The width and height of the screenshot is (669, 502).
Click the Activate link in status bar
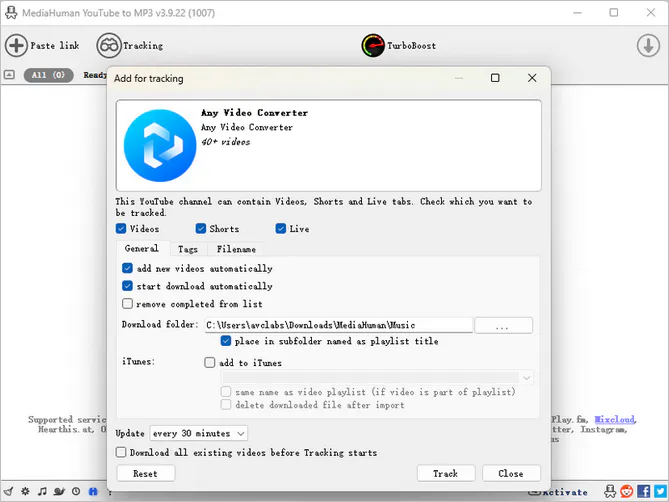pyautogui.click(x=565, y=492)
